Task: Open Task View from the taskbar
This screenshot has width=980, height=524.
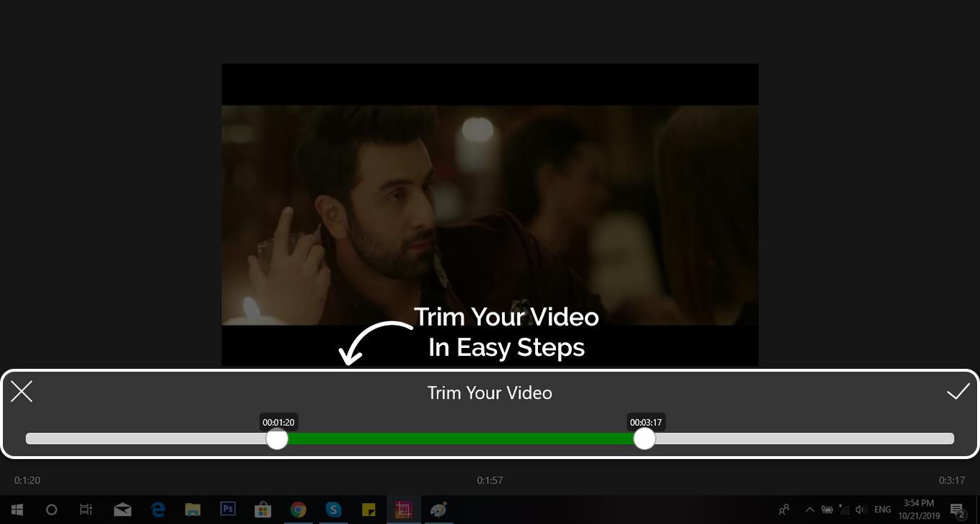Action: coord(86,510)
